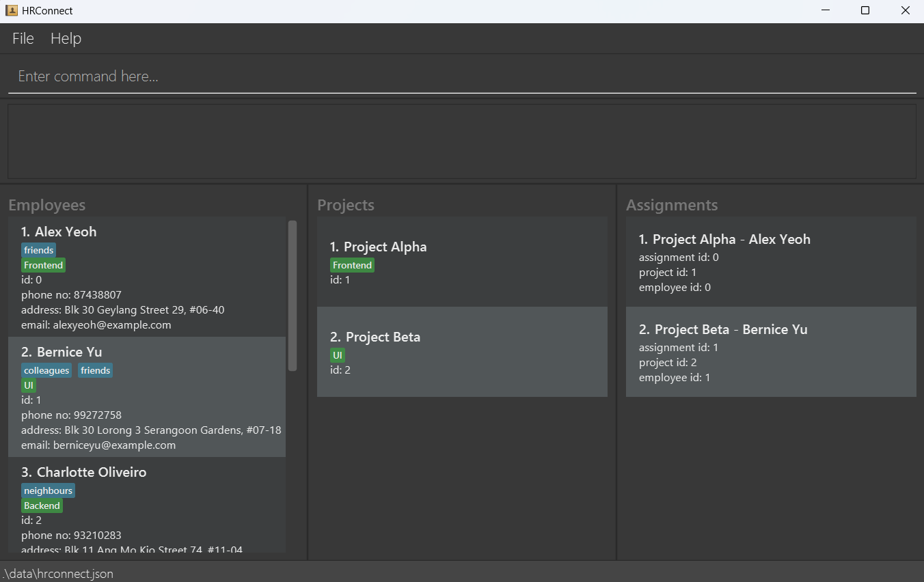Click 'employee id: 1' in Assignments panel

(x=675, y=378)
